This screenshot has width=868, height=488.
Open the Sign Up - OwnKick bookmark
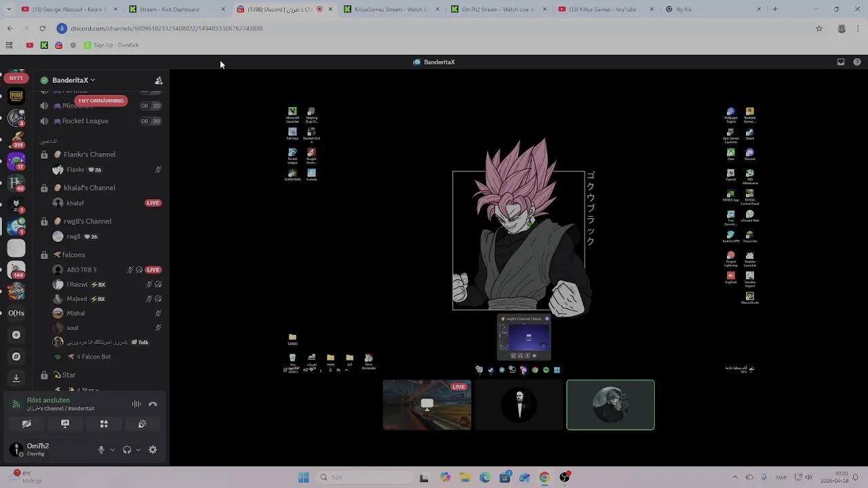click(111, 45)
